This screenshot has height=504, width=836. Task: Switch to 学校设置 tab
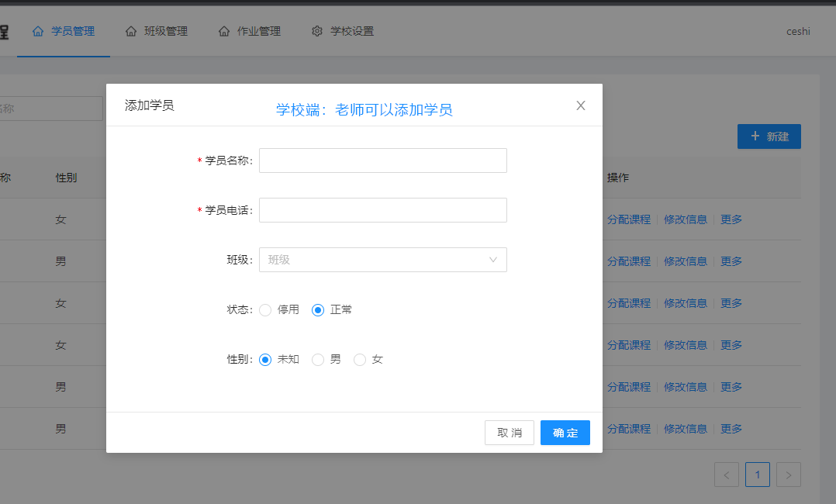pyautogui.click(x=343, y=32)
